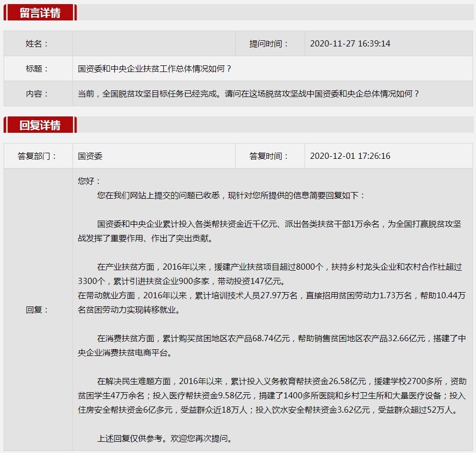Click the 提问时间 label cell

coord(269,44)
